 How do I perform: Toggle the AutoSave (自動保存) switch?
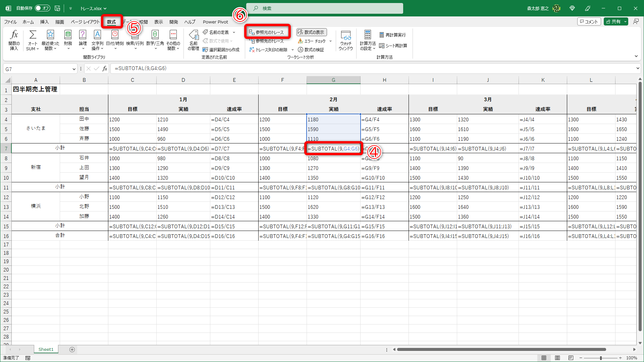[x=43, y=8]
